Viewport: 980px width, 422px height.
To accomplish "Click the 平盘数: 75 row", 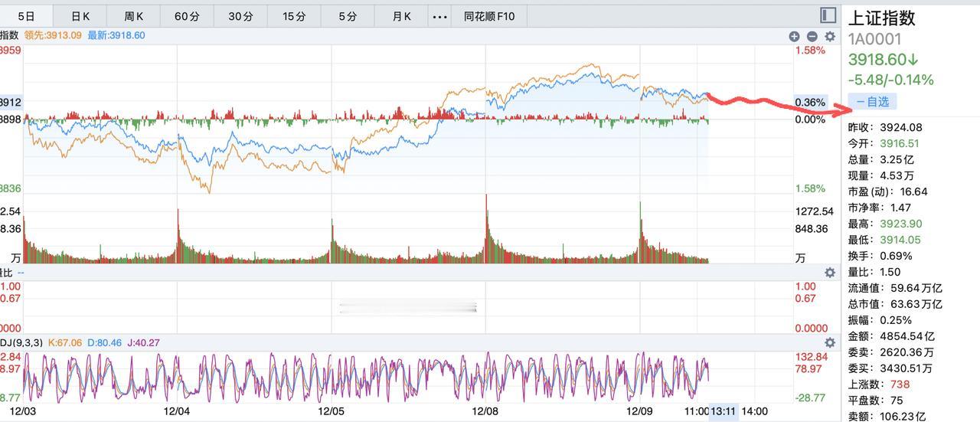I will [876, 401].
